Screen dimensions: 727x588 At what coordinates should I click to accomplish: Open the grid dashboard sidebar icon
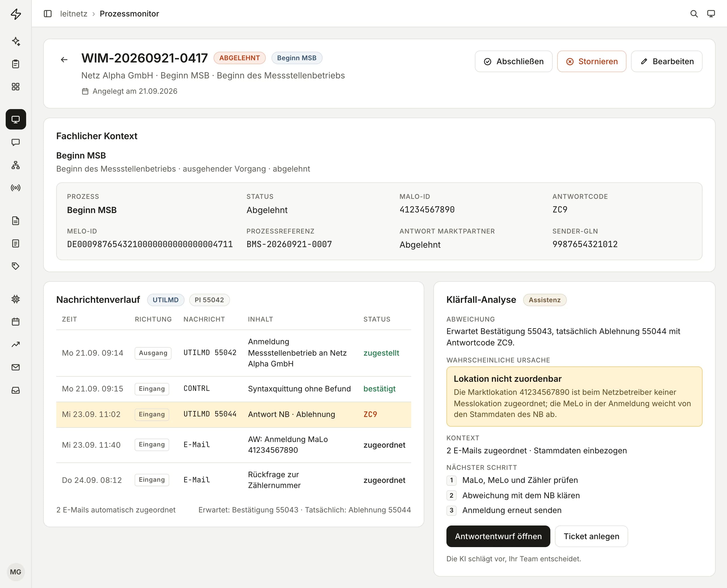click(x=16, y=87)
